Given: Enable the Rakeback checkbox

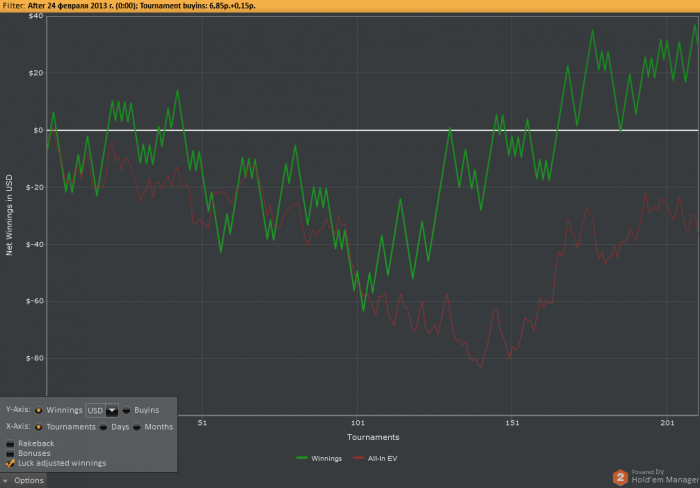Looking at the screenshot, I should click(10, 443).
